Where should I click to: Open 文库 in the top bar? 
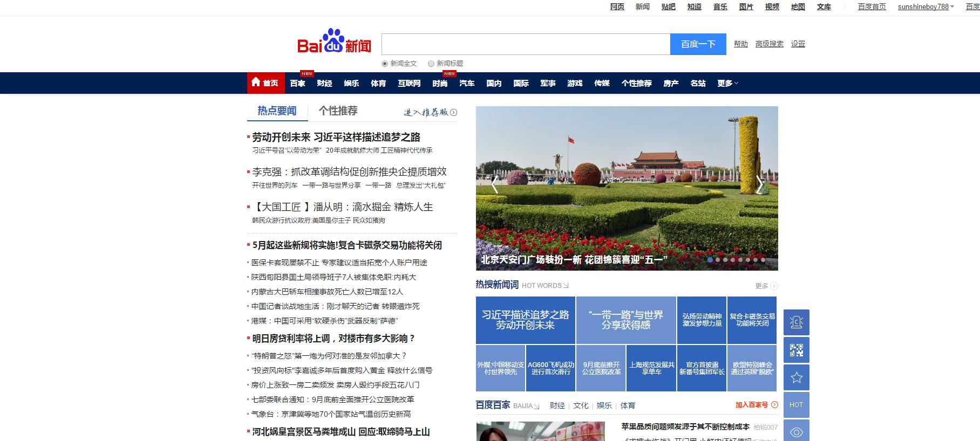pos(824,7)
